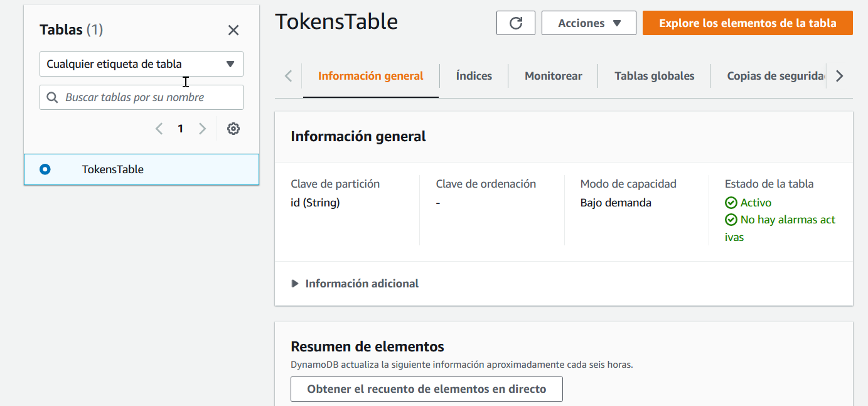Click the search magnifier in the tables filter
The height and width of the screenshot is (406, 868).
pos(52,97)
